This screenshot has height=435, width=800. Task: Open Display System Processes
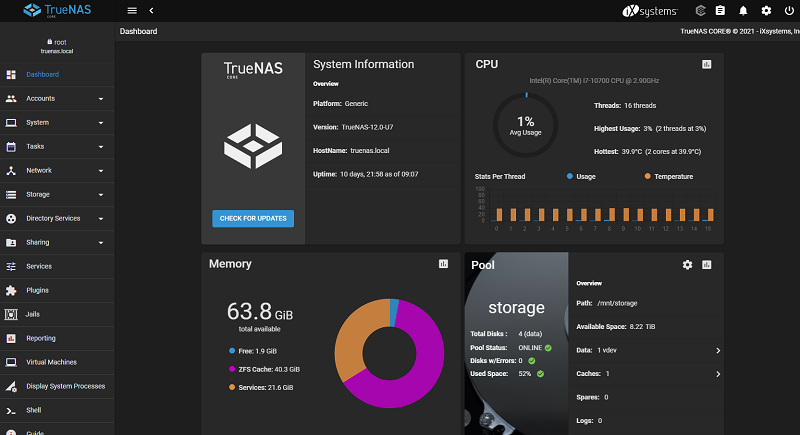(57, 386)
